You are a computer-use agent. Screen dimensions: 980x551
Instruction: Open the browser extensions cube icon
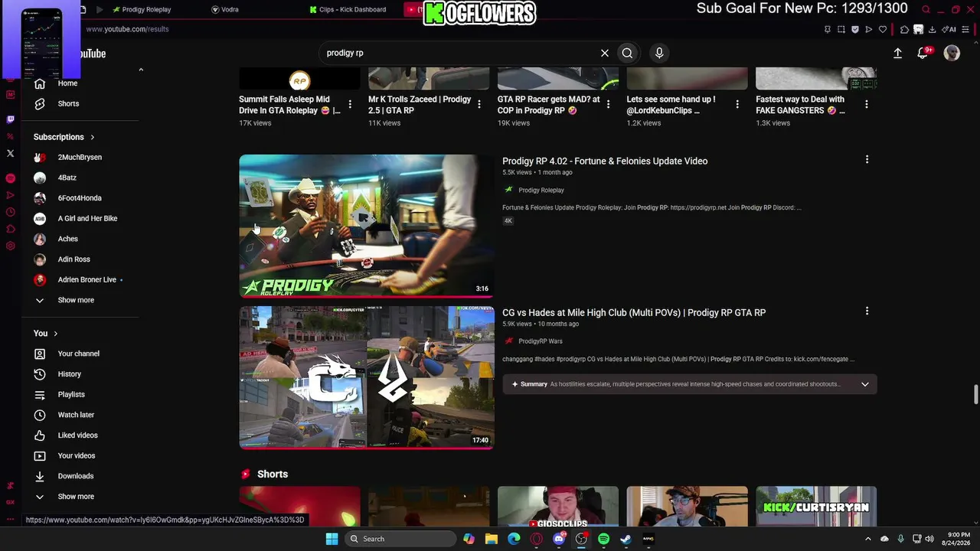tap(904, 29)
